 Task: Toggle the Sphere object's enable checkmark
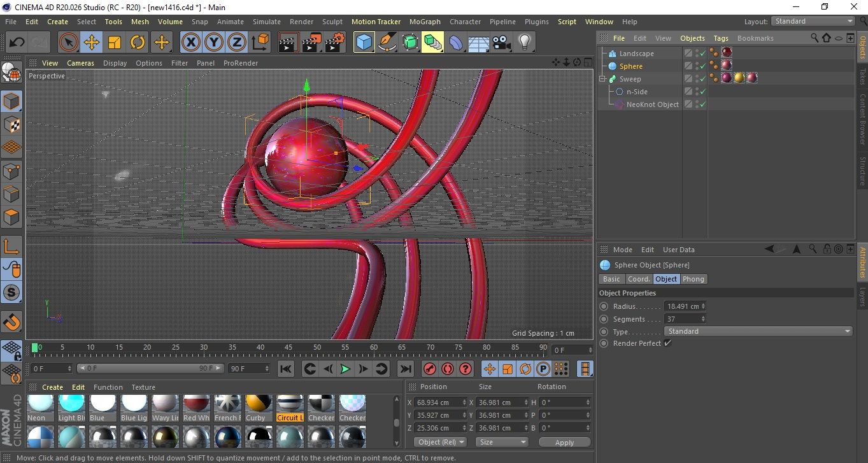tap(702, 66)
